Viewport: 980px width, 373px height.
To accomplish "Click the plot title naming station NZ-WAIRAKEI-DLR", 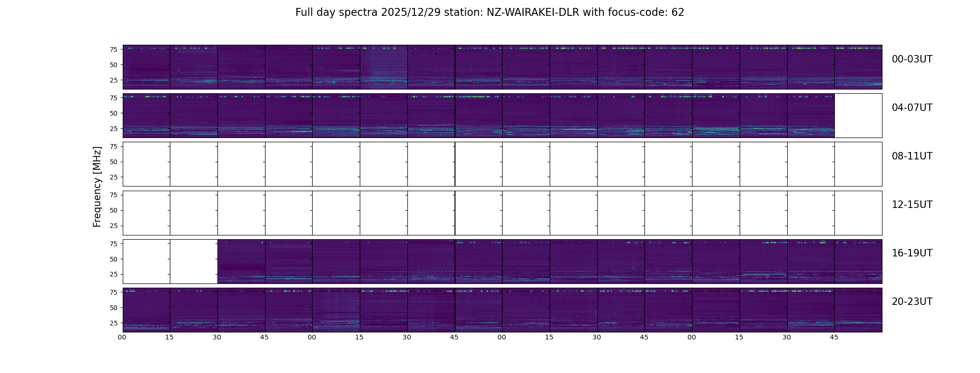I will [490, 13].
